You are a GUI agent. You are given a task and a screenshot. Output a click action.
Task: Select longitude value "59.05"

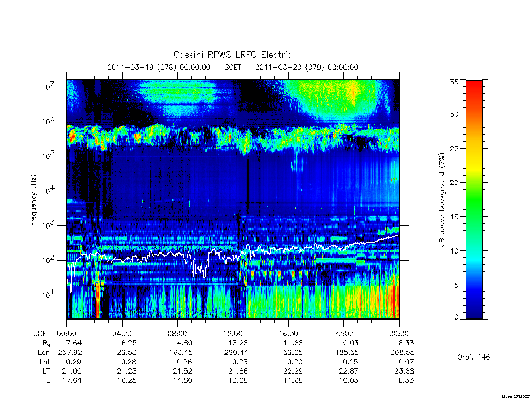[x=293, y=353]
